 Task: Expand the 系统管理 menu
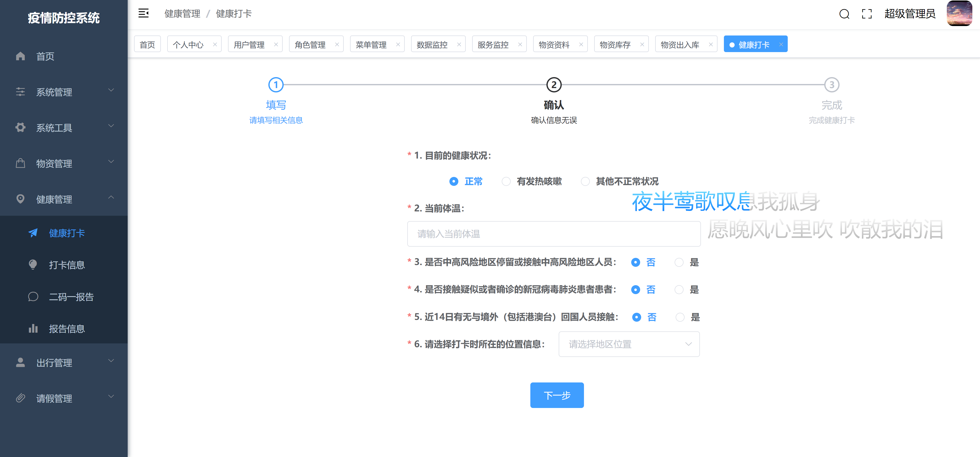coord(54,92)
